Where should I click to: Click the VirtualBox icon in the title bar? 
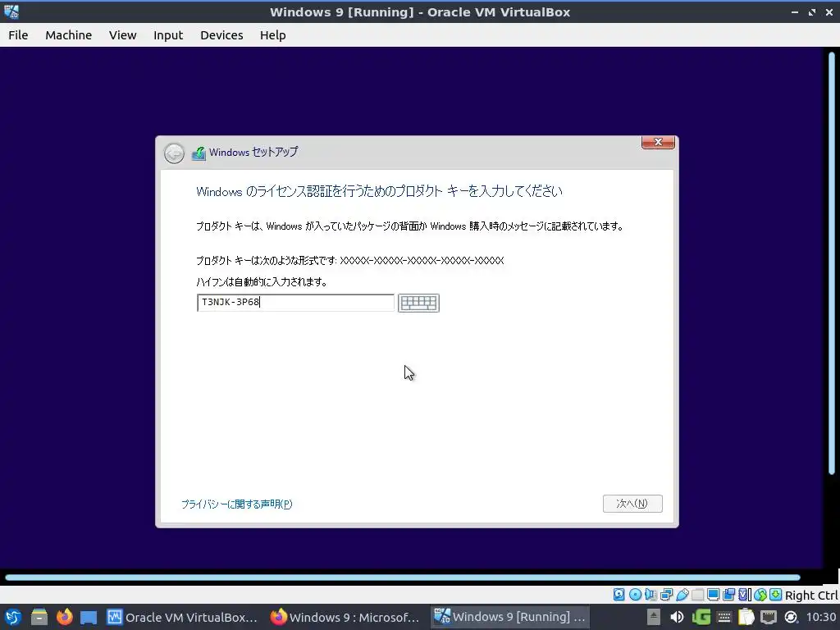click(x=11, y=11)
